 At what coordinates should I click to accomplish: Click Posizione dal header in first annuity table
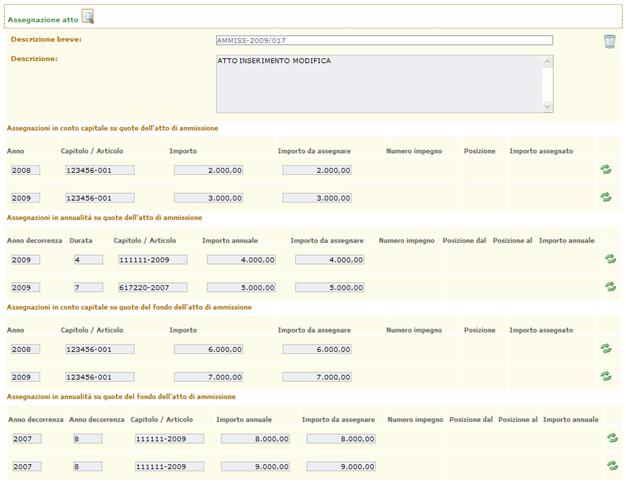464,240
